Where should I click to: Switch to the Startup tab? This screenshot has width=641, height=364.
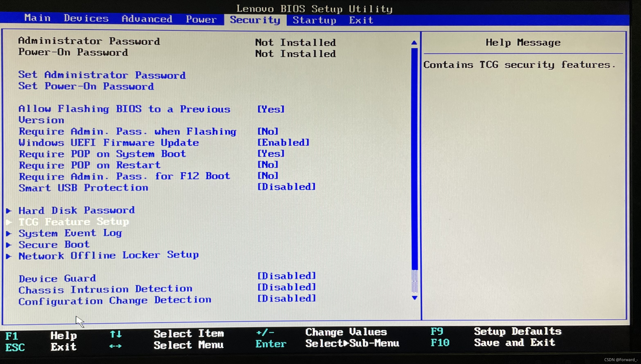pyautogui.click(x=314, y=20)
